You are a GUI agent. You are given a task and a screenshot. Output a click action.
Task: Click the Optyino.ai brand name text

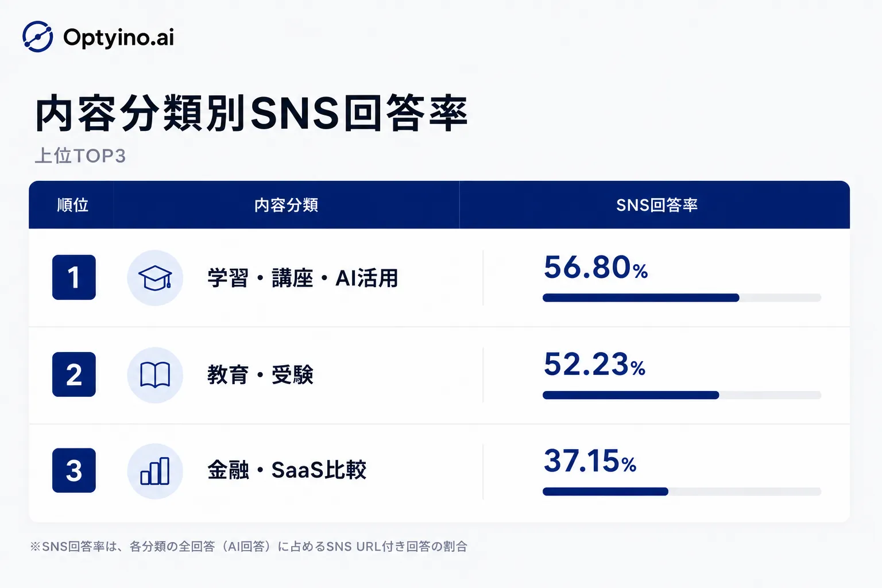[x=119, y=37]
